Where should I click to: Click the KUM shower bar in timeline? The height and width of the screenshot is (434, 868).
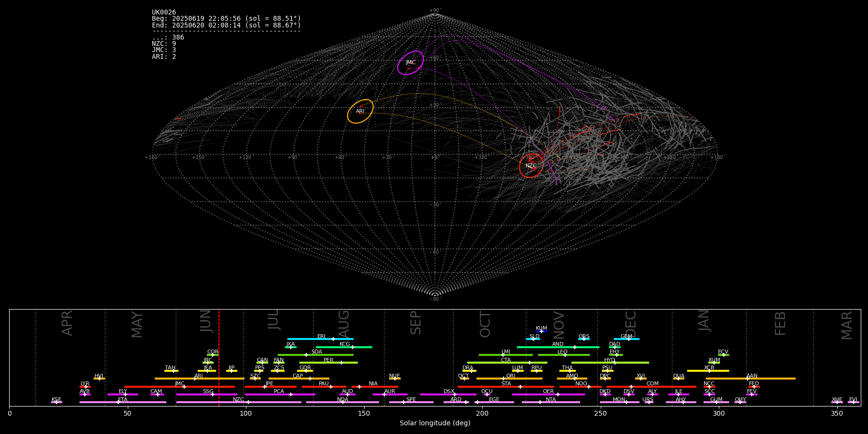tap(542, 331)
